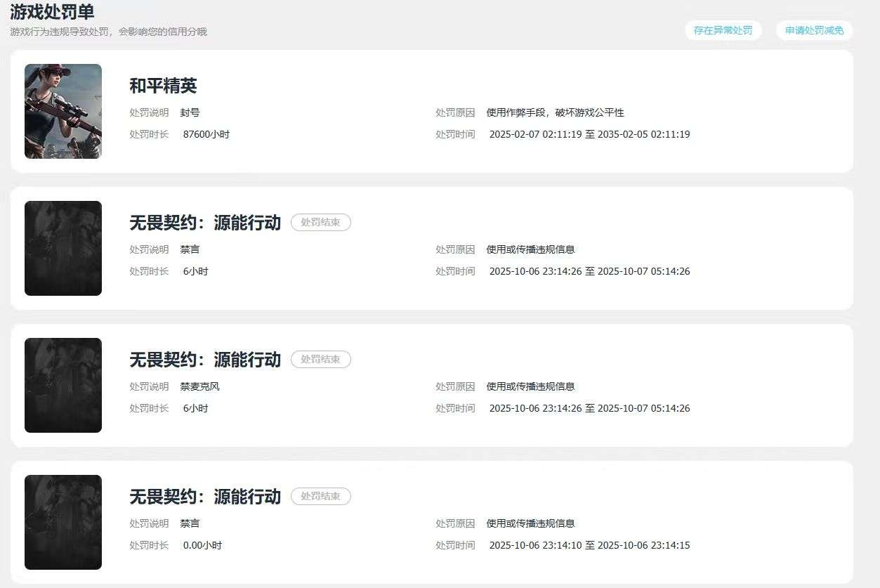Viewport: 880px width, 588px height.
Task: Click the 禁麦克风 penalty description
Action: point(199,386)
